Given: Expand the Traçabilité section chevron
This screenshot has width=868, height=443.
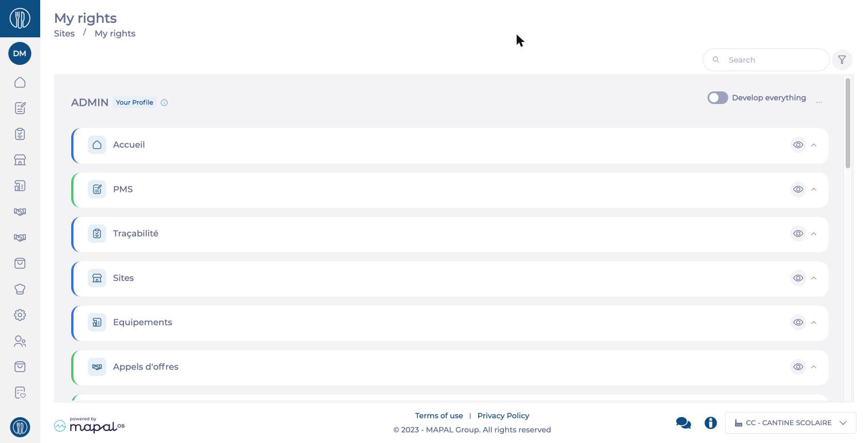Looking at the screenshot, I should (x=813, y=233).
